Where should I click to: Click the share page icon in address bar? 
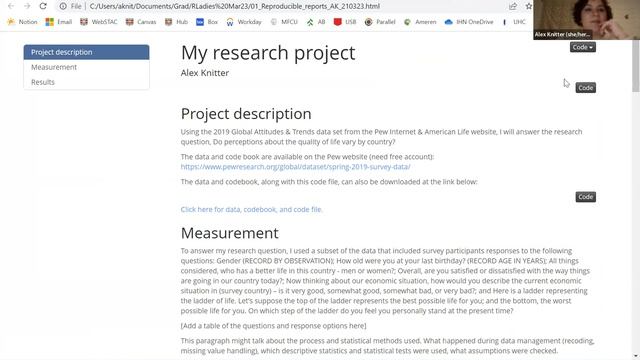tap(513, 6)
